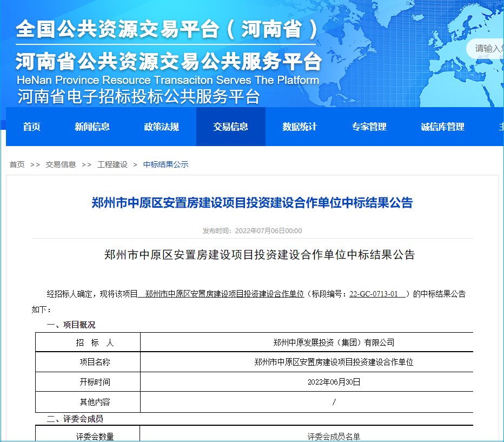Open the 数据统计 navigation tab
The width and height of the screenshot is (504, 442).
pyautogui.click(x=300, y=127)
